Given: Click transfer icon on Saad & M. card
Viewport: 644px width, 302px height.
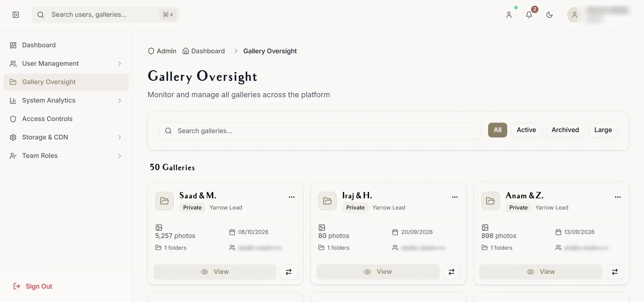Looking at the screenshot, I should click(x=289, y=272).
